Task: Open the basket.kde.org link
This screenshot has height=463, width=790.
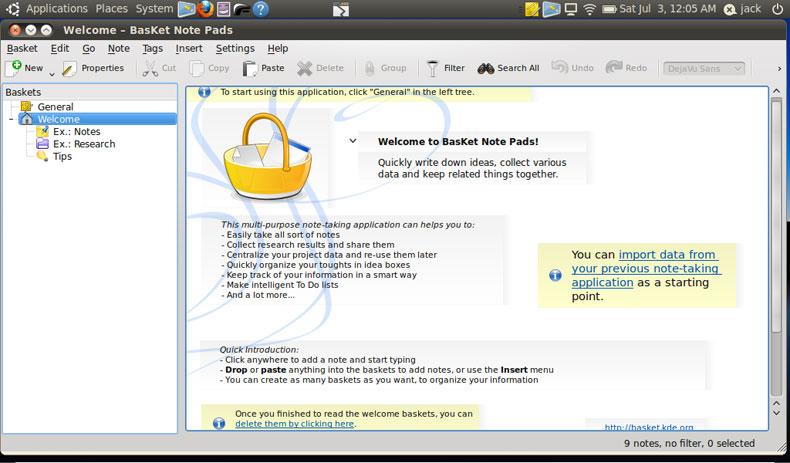Action: coord(649,427)
